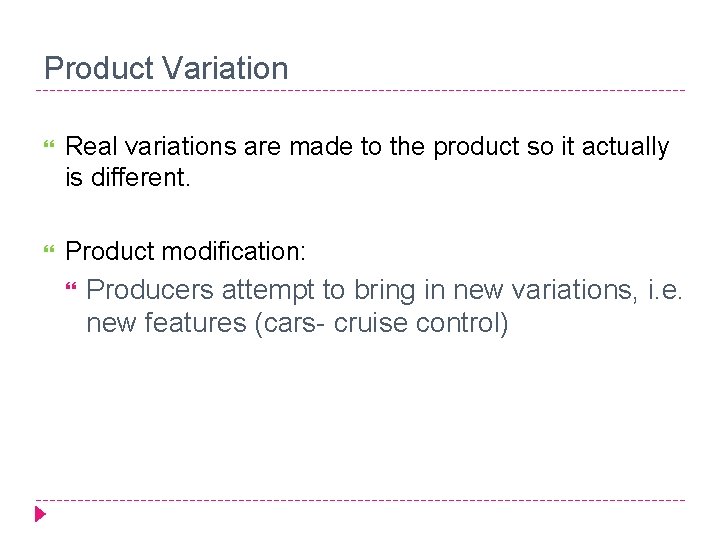The width and height of the screenshot is (720, 540).
Task: Click the word "Producers" in sub-bullet
Action: tap(150, 290)
